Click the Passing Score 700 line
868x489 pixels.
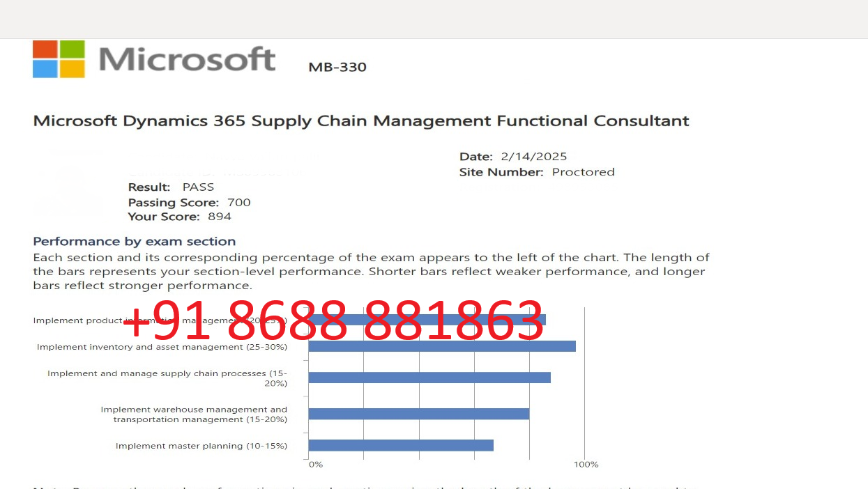[189, 203]
